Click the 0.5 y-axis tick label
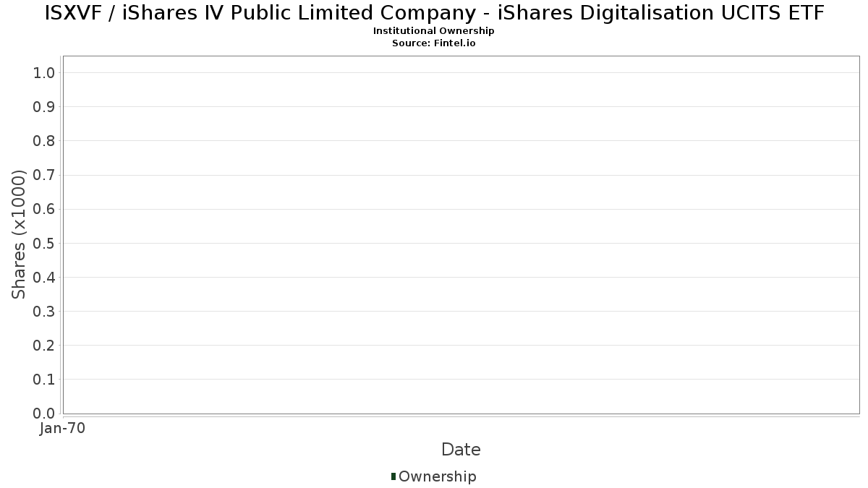 point(44,244)
